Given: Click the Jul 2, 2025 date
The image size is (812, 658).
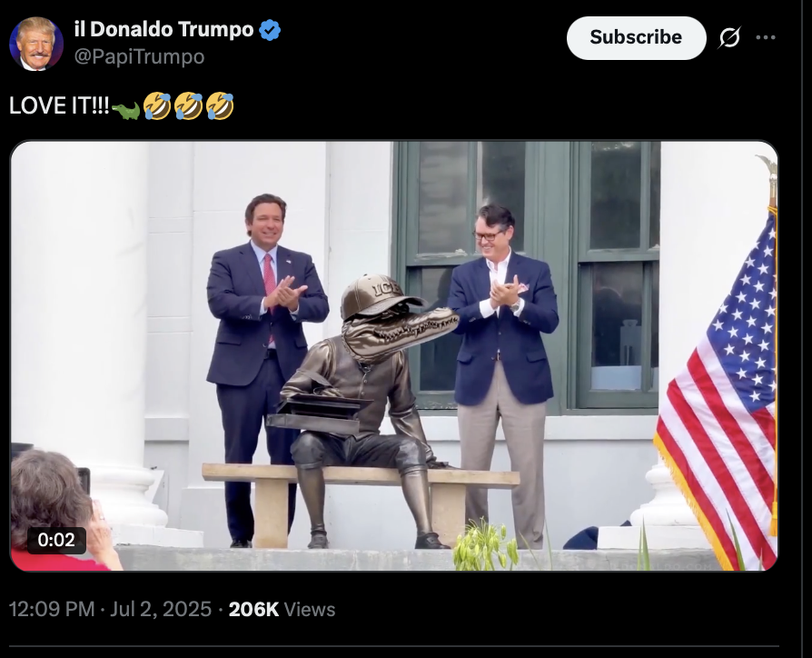Looking at the screenshot, I should (x=161, y=609).
